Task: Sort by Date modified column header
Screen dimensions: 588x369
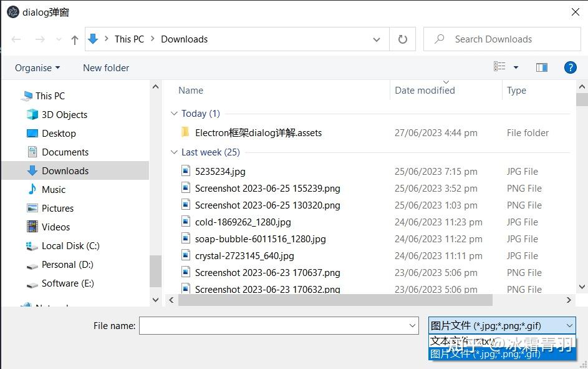Action: [x=425, y=91]
